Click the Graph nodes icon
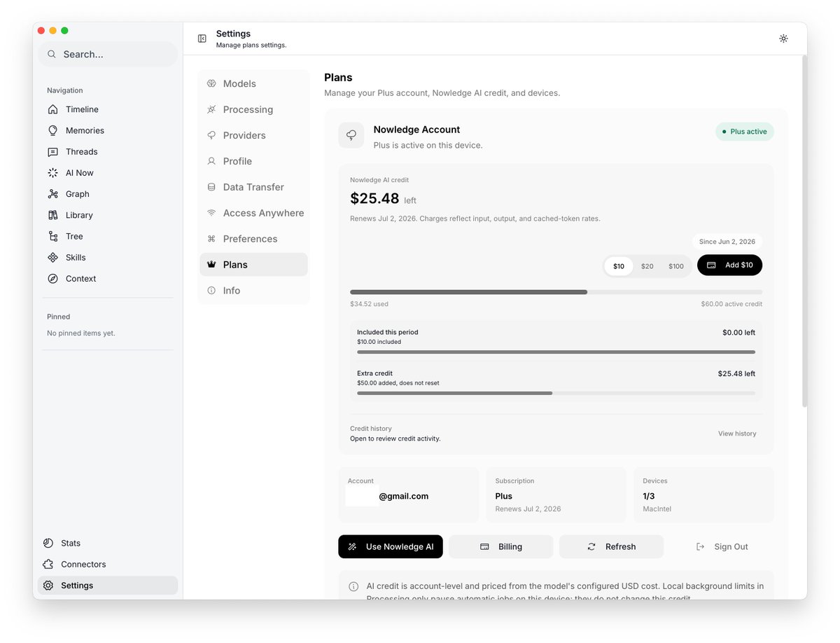Image resolution: width=840 pixels, height=643 pixels. 52,194
